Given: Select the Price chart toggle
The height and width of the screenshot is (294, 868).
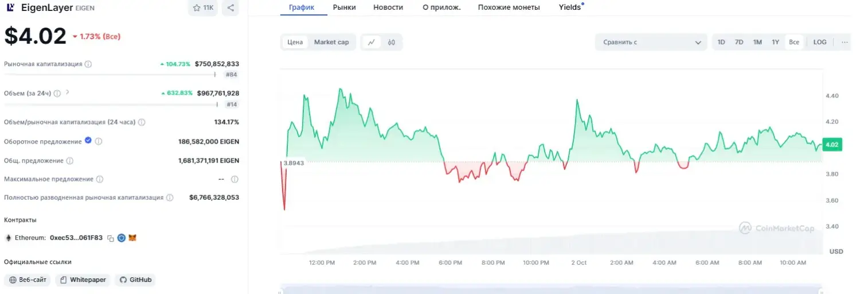Looking at the screenshot, I should click(x=295, y=42).
